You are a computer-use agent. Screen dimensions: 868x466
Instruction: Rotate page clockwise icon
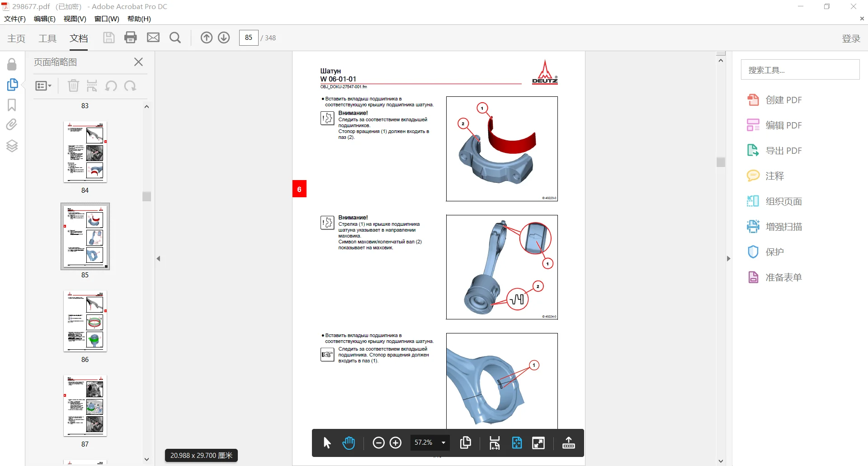click(x=130, y=86)
